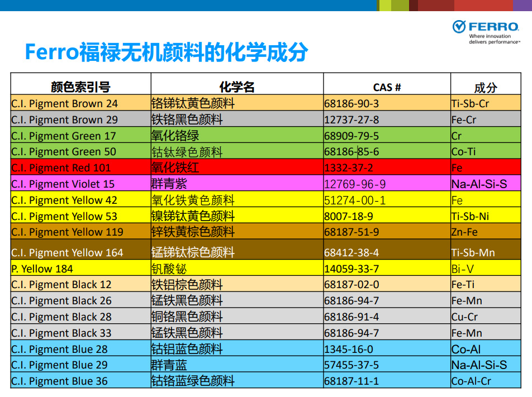Click CAS number '51274-00-1'
This screenshot has width=532, height=397.
[355, 200]
